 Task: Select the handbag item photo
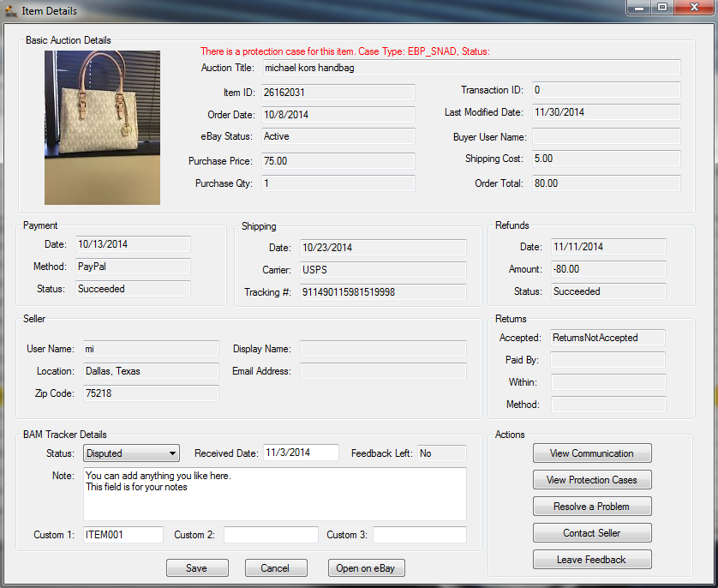tap(102, 128)
